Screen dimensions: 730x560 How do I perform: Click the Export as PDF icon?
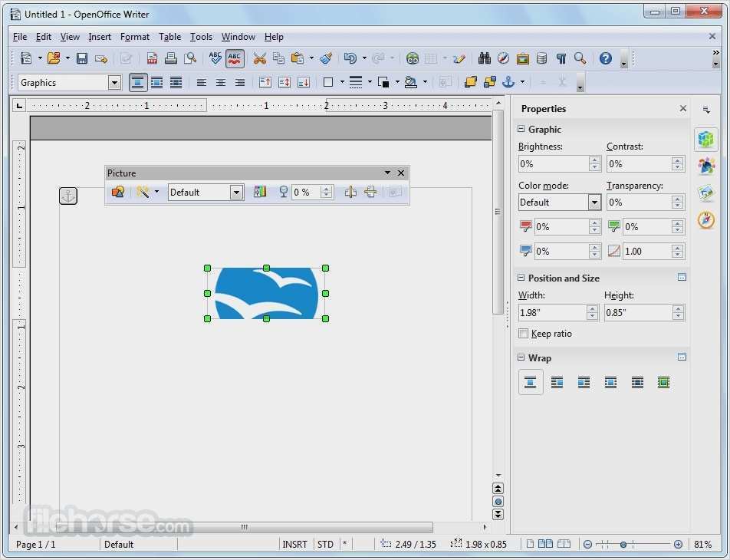[152, 58]
